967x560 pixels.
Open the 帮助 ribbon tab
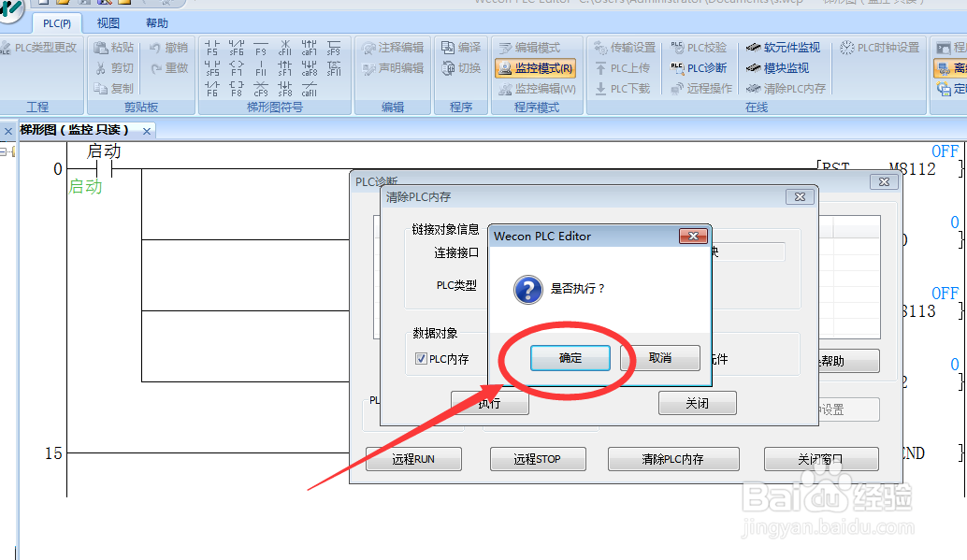pos(156,23)
